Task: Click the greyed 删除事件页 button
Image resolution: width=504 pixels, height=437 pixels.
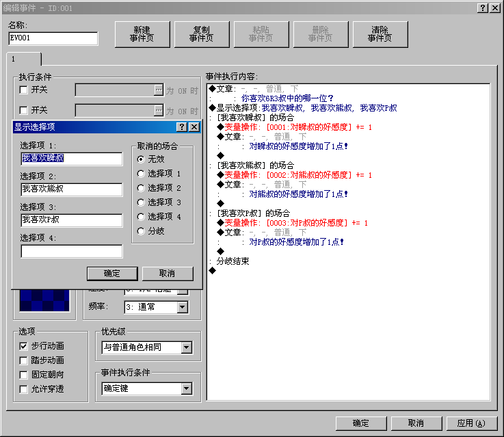Action: [321, 34]
